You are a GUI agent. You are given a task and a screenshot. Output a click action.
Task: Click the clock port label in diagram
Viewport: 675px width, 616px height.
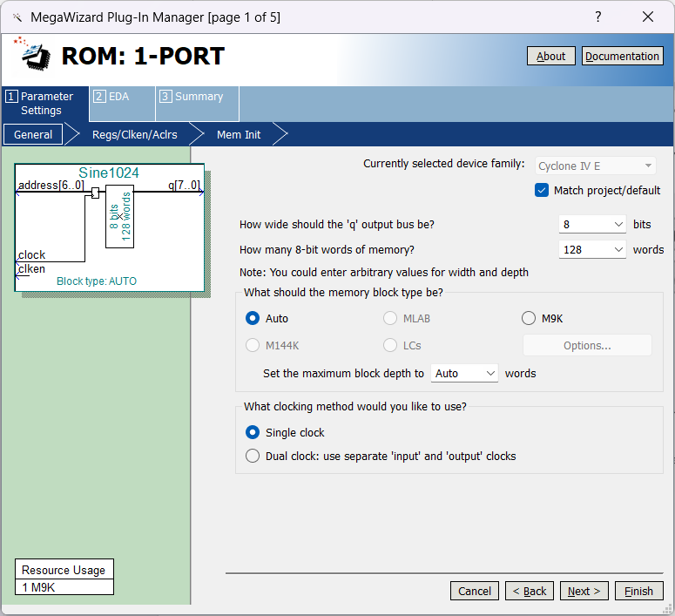32,254
